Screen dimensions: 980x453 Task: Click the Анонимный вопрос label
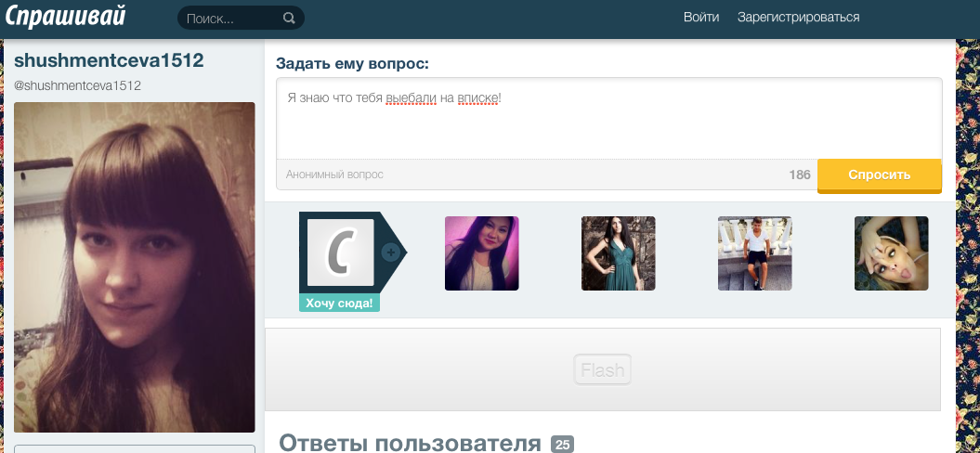click(334, 175)
